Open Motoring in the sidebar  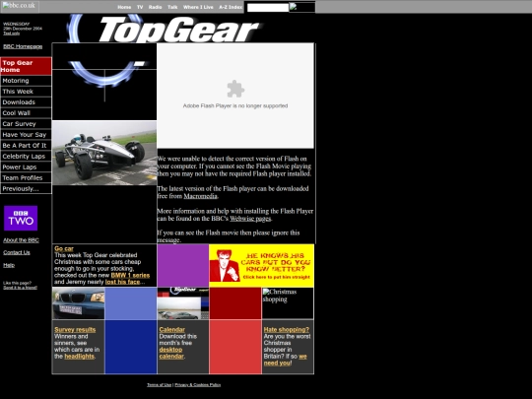click(26, 81)
